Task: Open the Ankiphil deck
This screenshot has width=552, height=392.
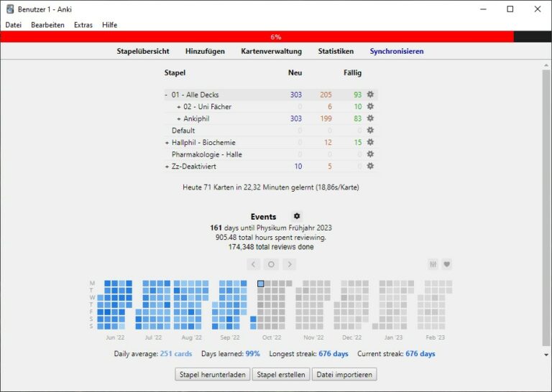Action: [x=196, y=118]
